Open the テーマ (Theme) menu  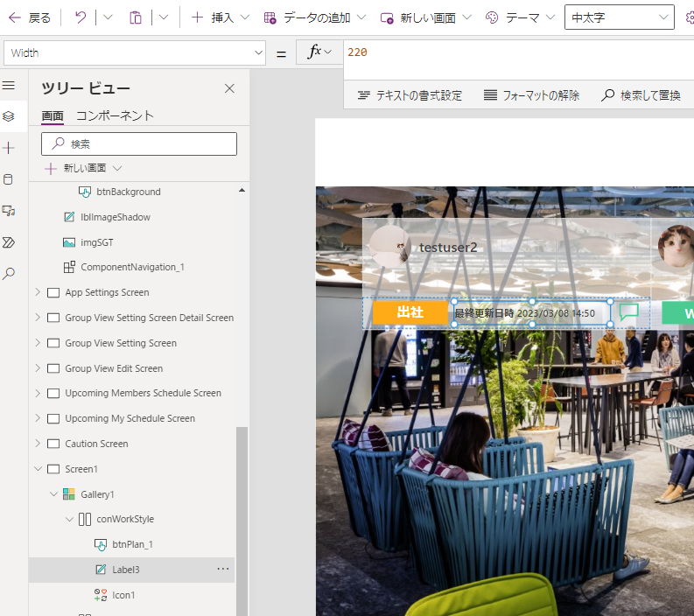[520, 17]
